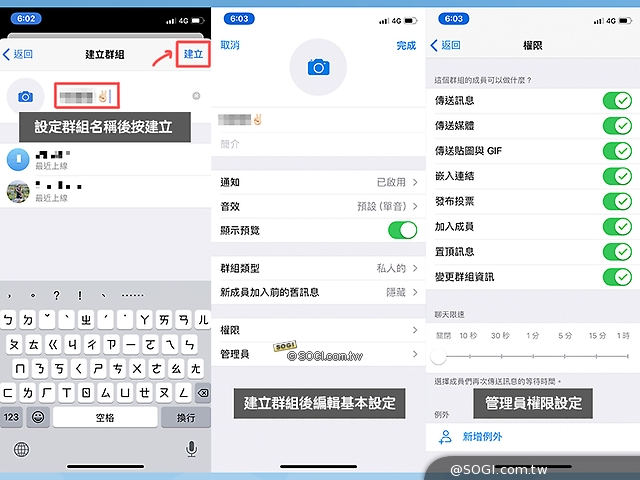Viewport: 640px width, 480px height.
Task: Tap the back chevron on the 建立群組 screen
Action: pos(6,54)
